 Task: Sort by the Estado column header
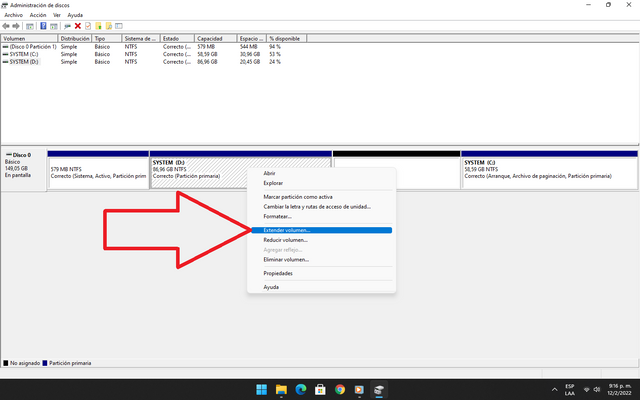[178, 38]
